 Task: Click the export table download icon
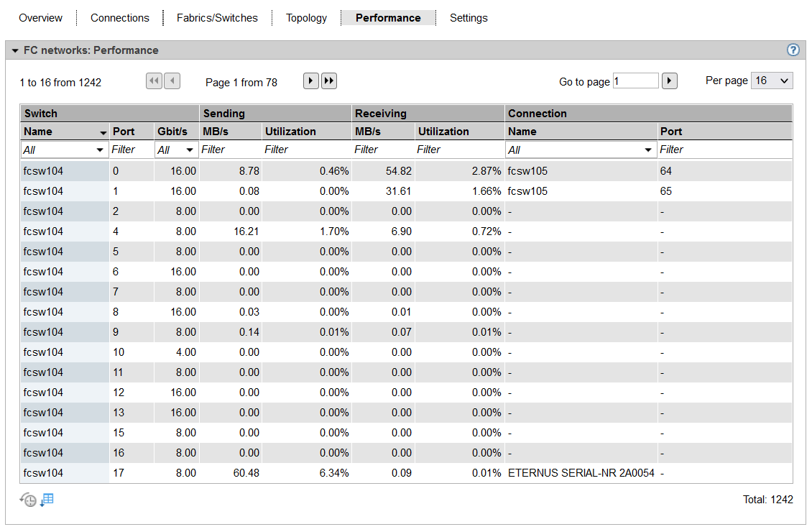(x=47, y=500)
